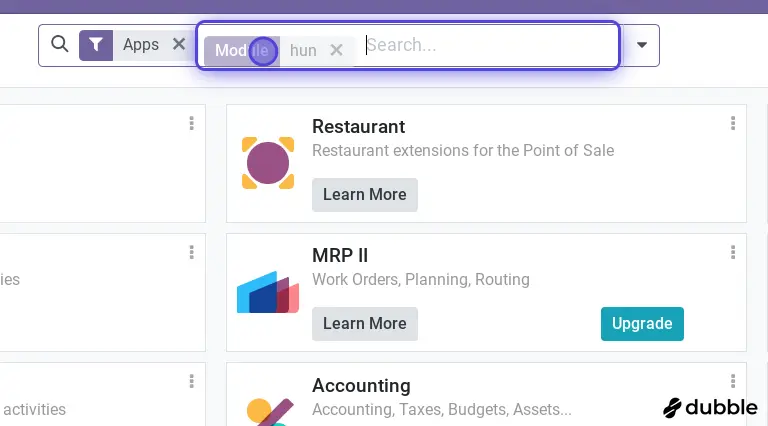
Task: Click the Accounting app icon
Action: point(268,410)
